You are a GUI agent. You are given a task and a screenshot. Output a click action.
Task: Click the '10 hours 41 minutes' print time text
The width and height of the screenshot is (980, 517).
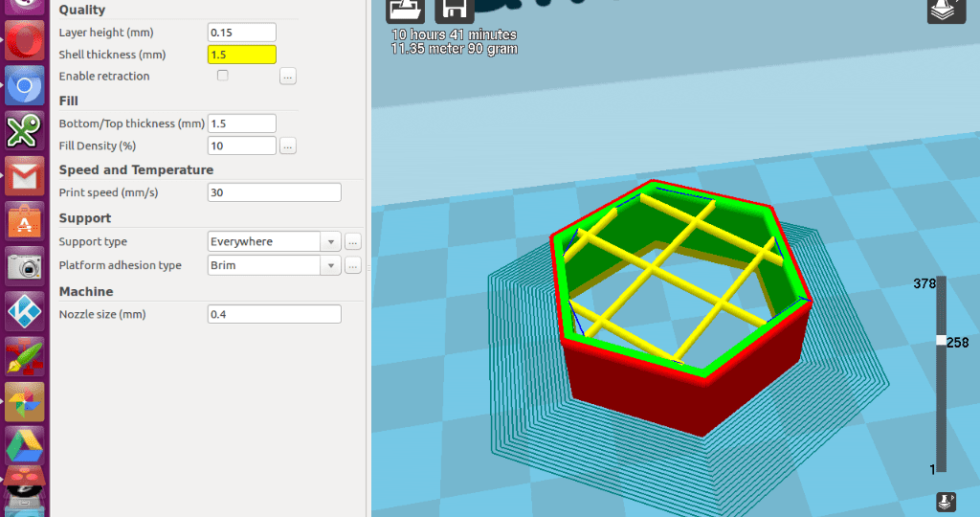[455, 34]
